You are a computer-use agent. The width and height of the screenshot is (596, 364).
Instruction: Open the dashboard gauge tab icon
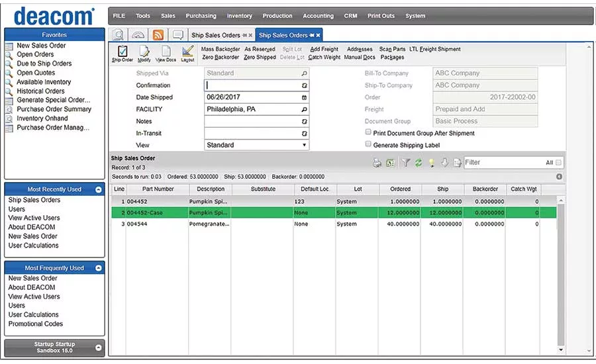[138, 35]
